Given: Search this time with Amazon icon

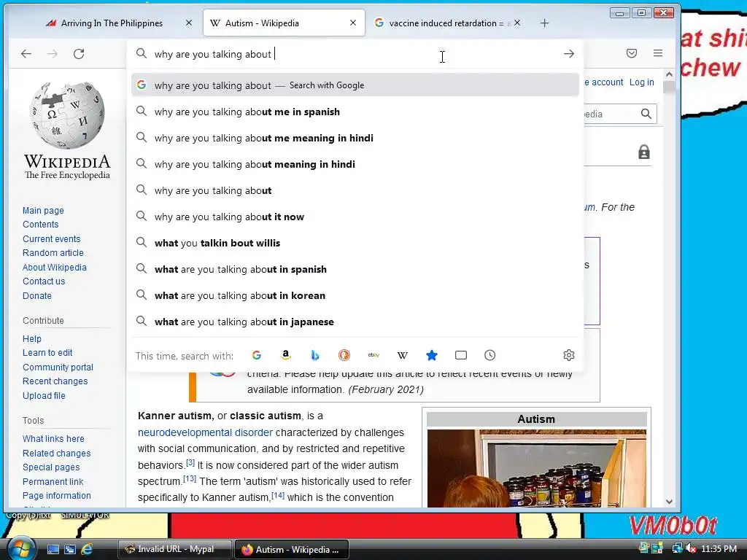Looking at the screenshot, I should tap(286, 355).
